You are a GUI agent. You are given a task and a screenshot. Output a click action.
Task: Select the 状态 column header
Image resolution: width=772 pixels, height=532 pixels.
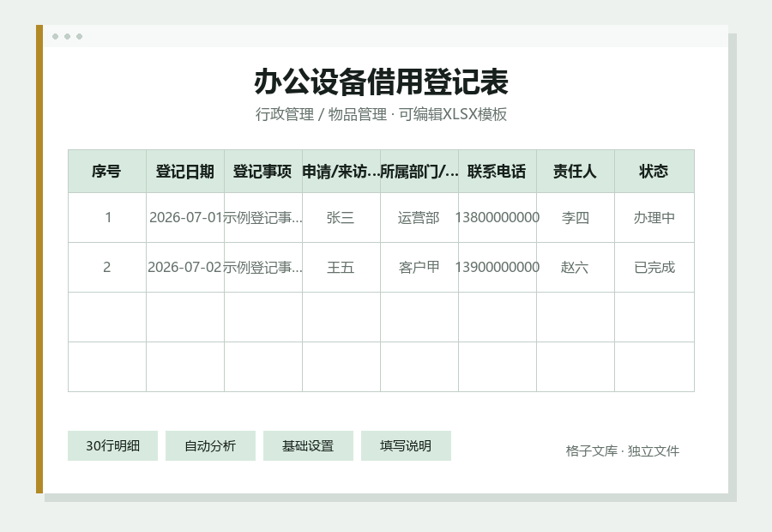[654, 171]
